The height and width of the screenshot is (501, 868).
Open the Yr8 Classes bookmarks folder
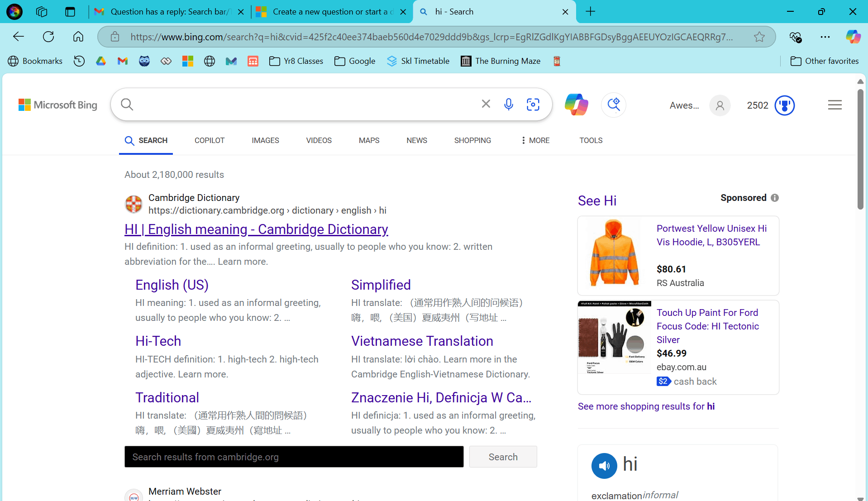click(x=296, y=61)
